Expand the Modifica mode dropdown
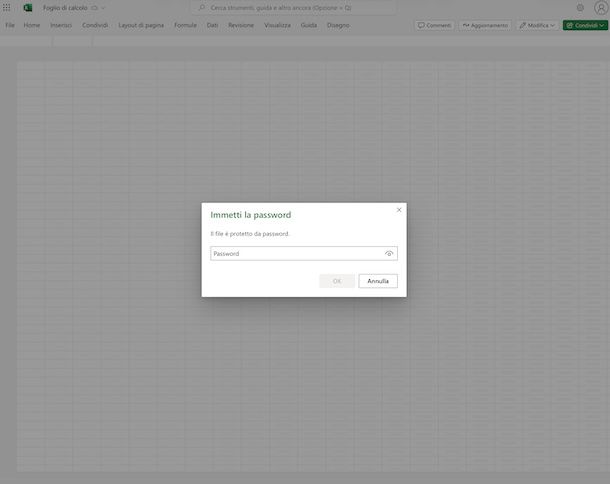 coord(537,25)
